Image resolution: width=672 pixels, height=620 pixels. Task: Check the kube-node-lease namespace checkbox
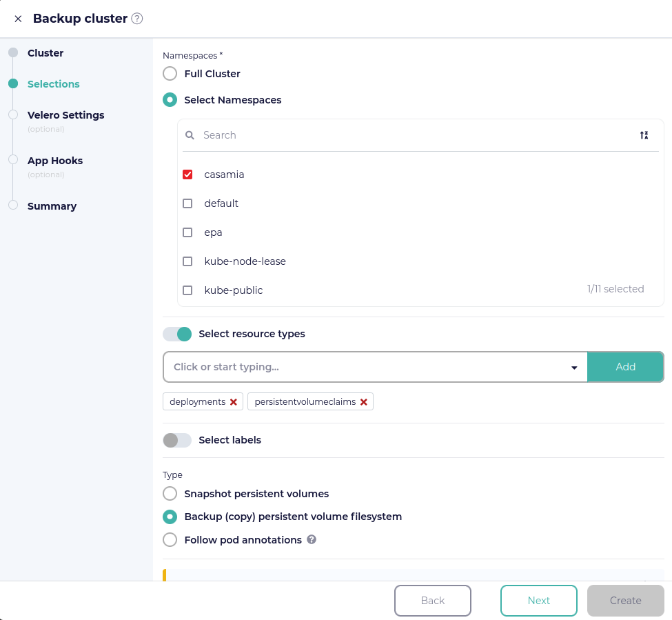coord(187,261)
